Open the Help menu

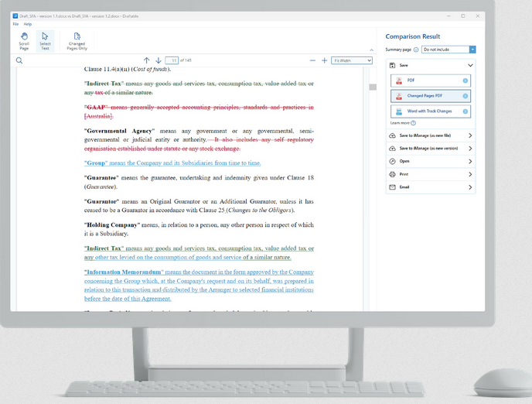(x=28, y=24)
